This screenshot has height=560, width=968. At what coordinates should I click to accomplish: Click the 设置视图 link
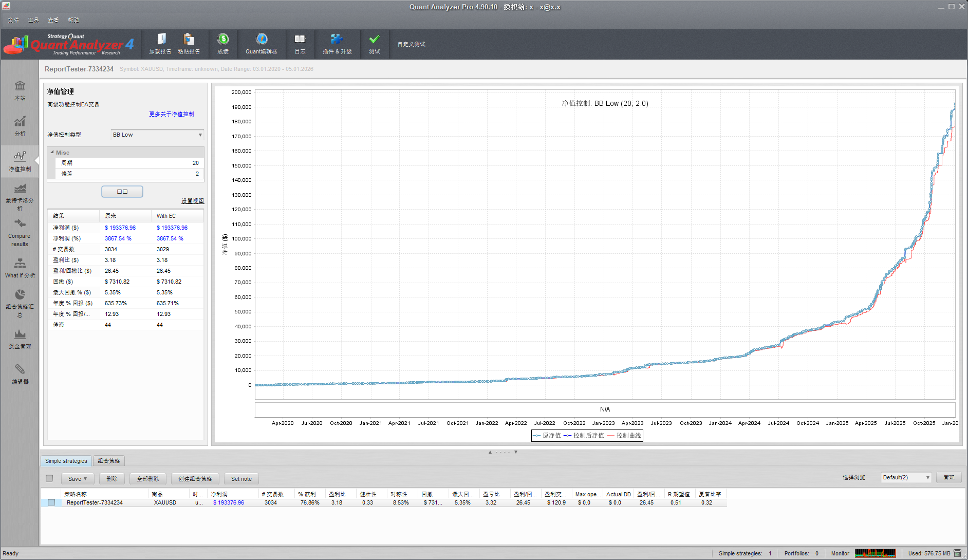[x=193, y=201]
